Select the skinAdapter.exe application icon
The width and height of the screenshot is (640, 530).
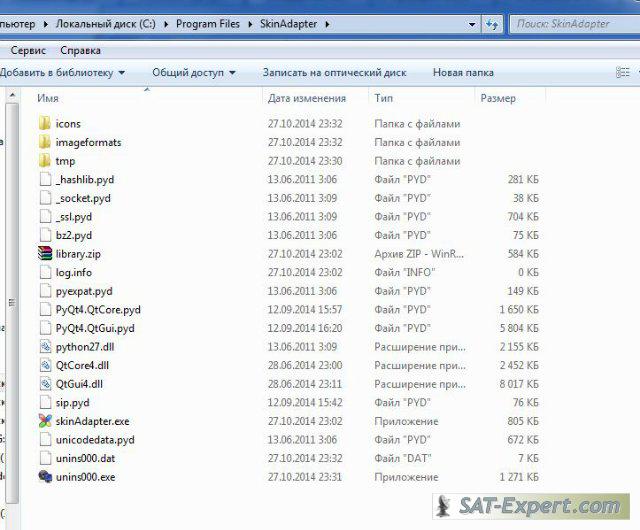(45, 421)
